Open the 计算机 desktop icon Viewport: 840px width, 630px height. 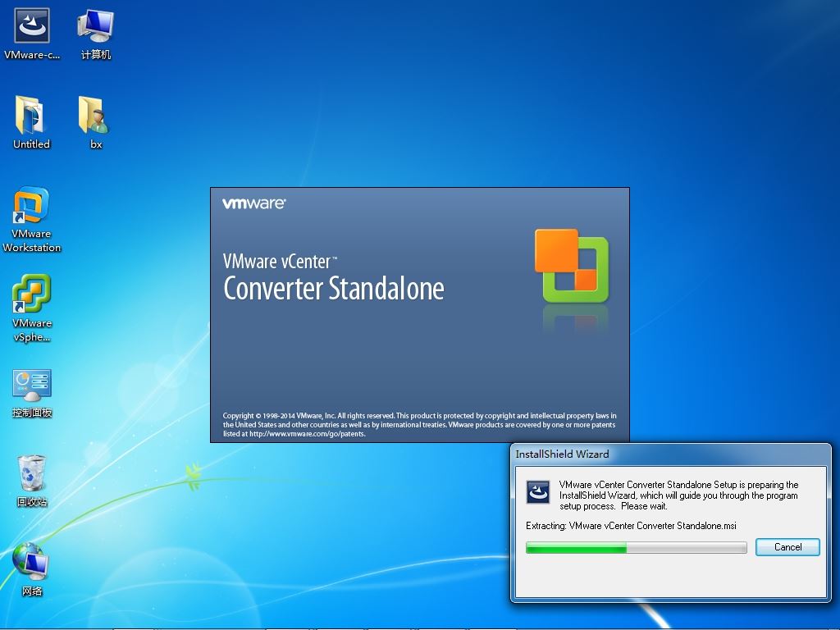95,34
